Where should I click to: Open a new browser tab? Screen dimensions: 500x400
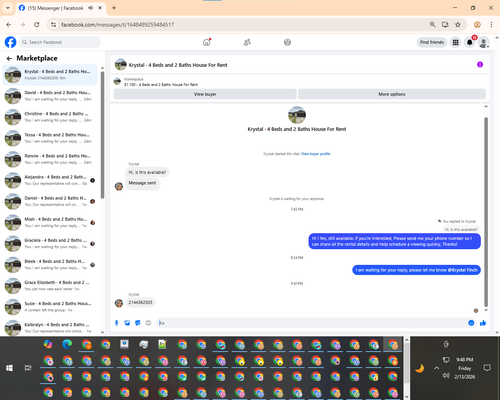[114, 8]
